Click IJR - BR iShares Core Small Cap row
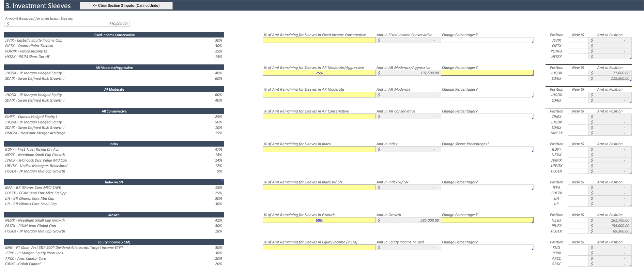 click(x=114, y=204)
